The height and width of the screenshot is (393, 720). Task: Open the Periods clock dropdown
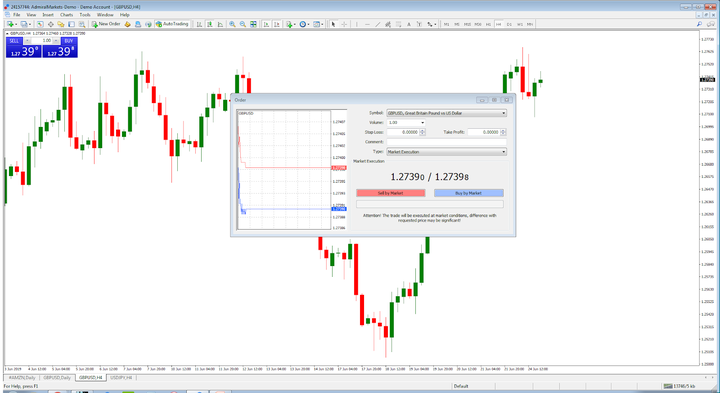point(304,24)
